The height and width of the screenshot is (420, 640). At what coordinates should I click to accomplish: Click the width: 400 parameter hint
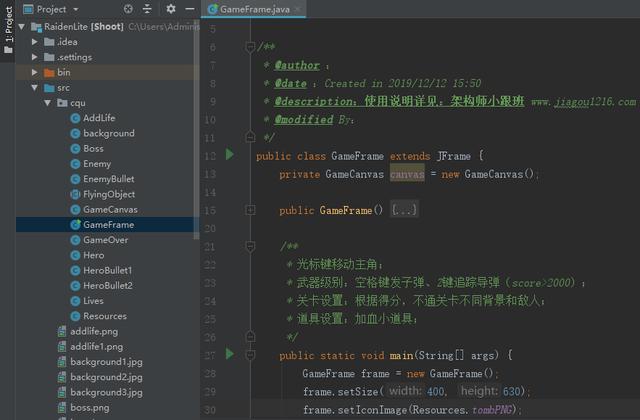[x=416, y=391]
